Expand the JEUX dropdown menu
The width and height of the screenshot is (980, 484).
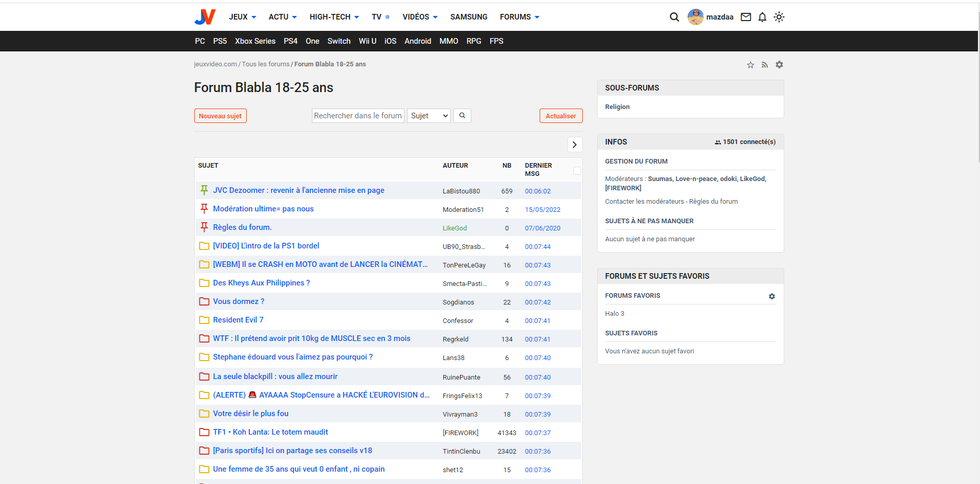pos(243,17)
